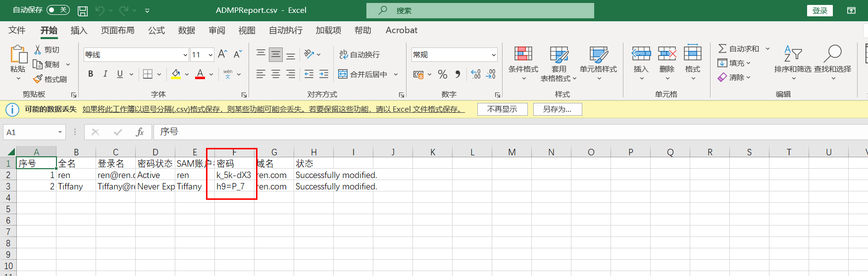Toggle AutoSave switch
868x276 pixels.
[58, 10]
